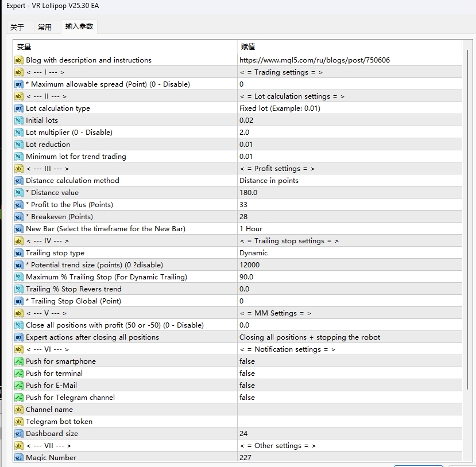
Task: Open Lot calculation type value 'Fixed lot'
Action: [x=350, y=108]
